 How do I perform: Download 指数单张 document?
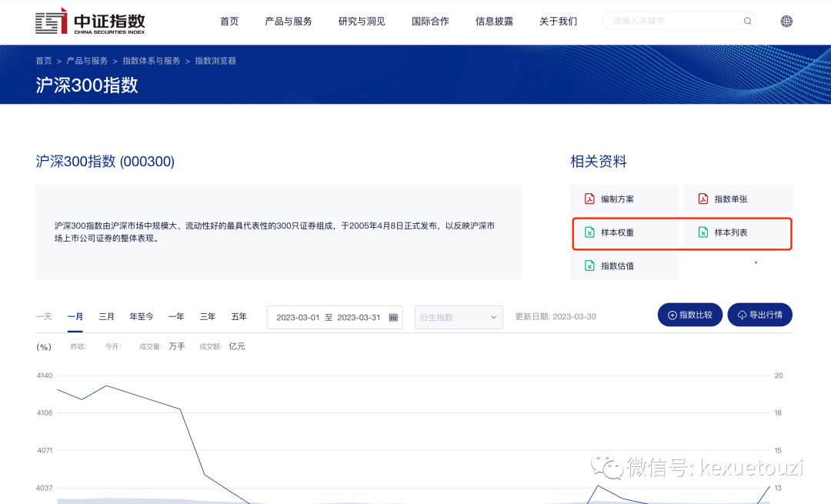tap(738, 199)
